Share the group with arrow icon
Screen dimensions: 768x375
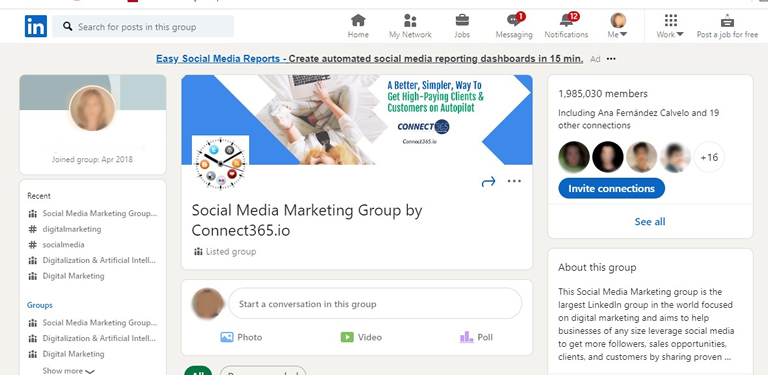[488, 182]
